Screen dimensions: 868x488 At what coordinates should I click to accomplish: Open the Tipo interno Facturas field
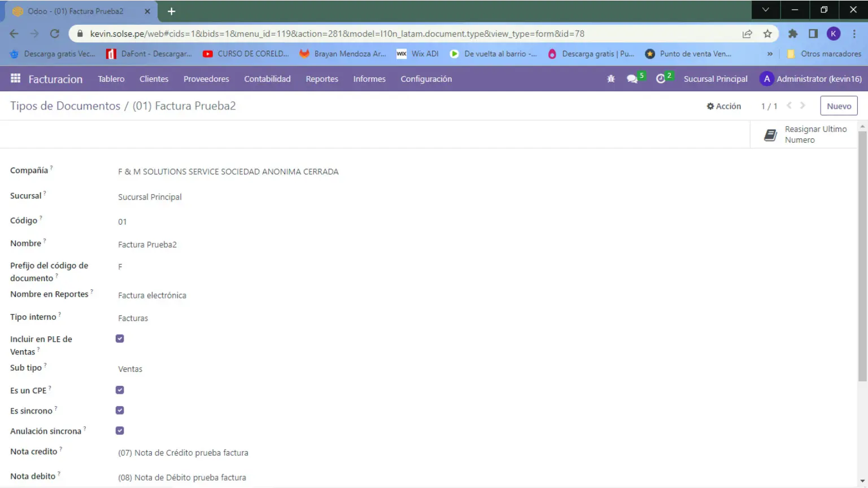(x=133, y=318)
